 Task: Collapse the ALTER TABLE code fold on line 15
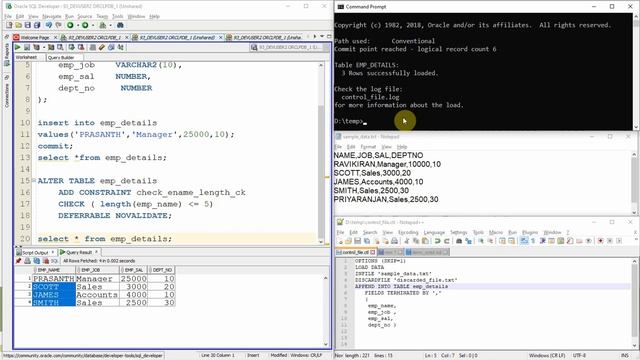34,180
